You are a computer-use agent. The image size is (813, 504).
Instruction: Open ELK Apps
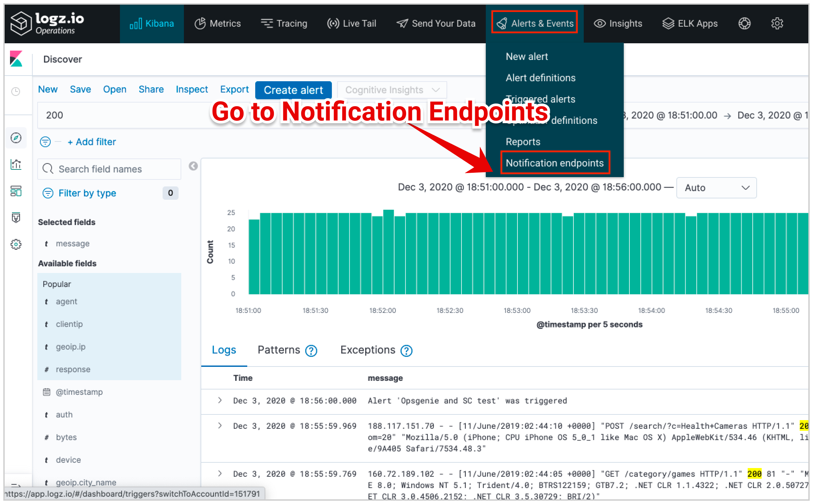(x=690, y=23)
